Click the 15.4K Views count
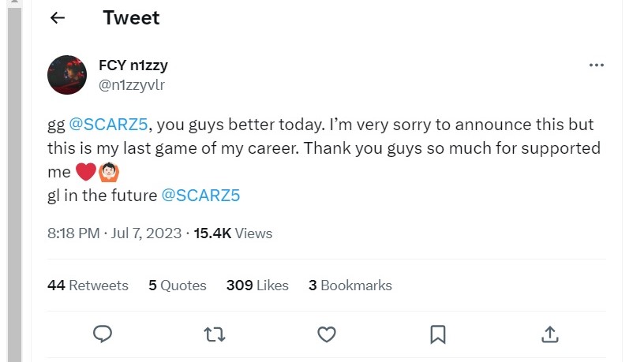The height and width of the screenshot is (362, 644). point(233,233)
